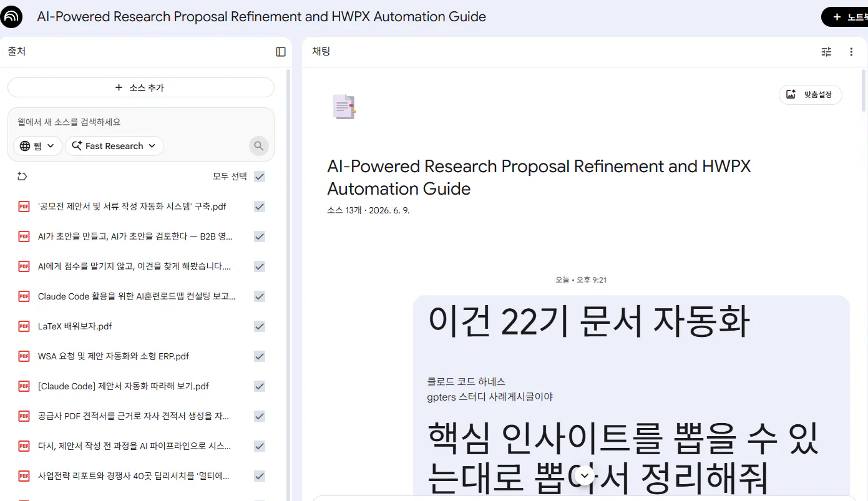Click PDF icon of 'AI가 초안을 만들고' source
Viewport: 868px width, 501px height.
[x=24, y=236]
